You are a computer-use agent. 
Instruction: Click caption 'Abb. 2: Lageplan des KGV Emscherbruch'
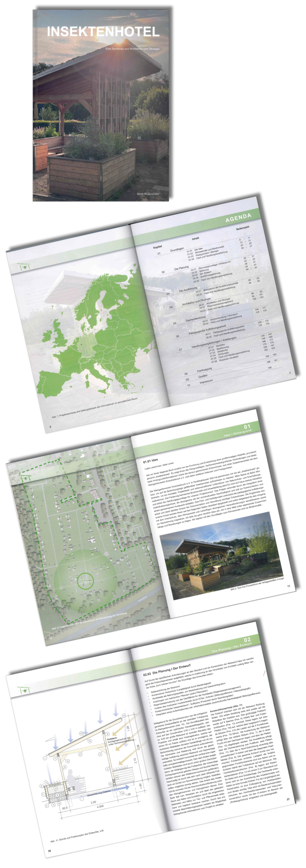point(89,621)
